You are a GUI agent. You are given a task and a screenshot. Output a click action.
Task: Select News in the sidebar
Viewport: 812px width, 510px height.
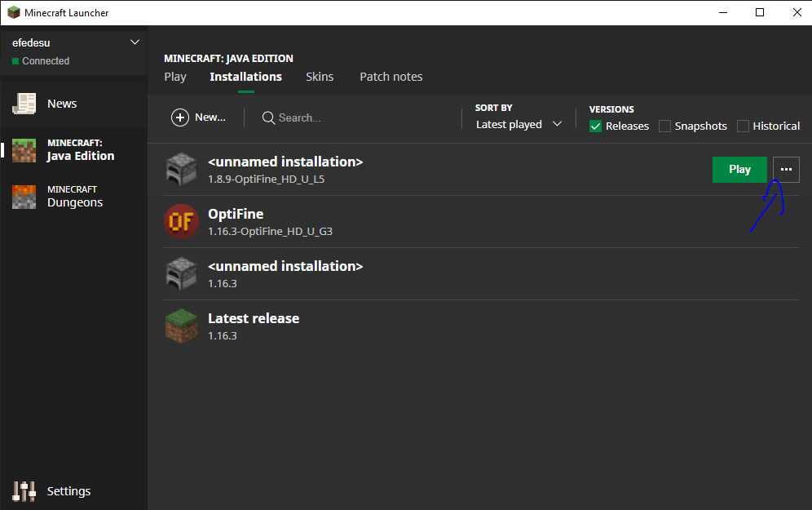(73, 104)
